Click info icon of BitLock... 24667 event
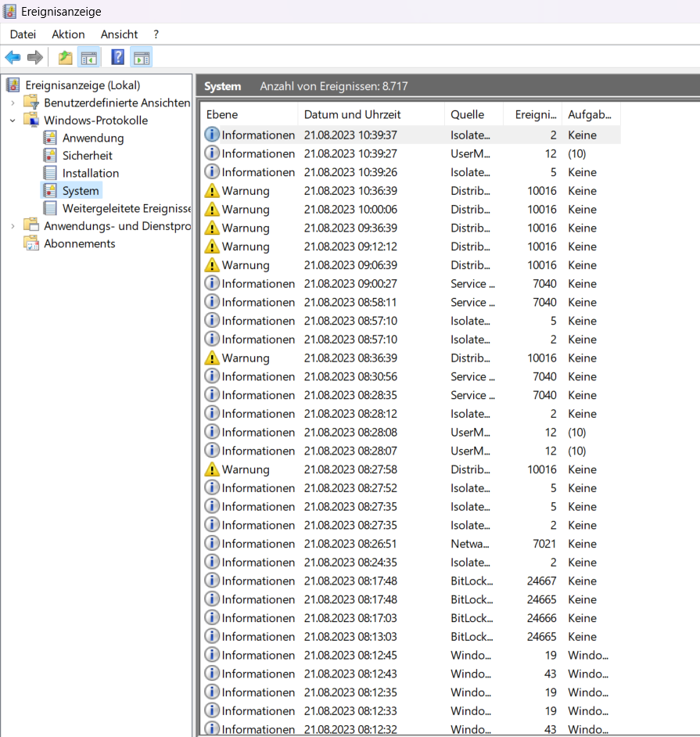This screenshot has width=700, height=737. click(x=212, y=581)
